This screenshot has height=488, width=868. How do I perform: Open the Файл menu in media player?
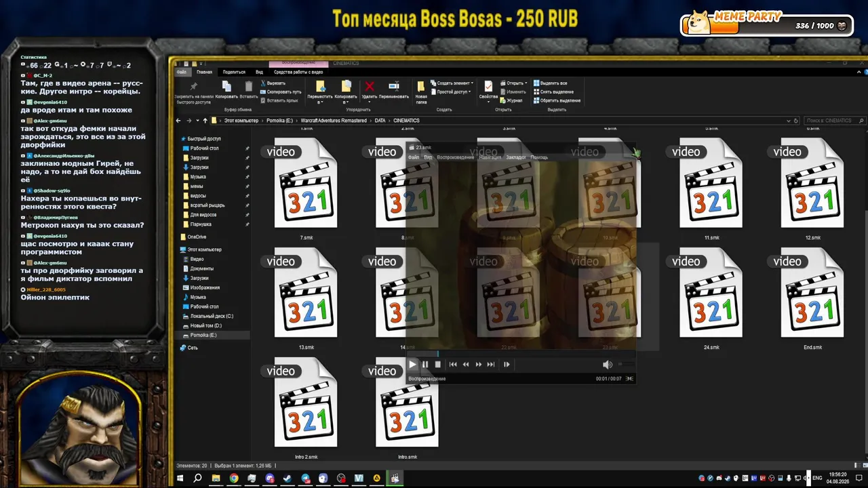click(x=414, y=157)
